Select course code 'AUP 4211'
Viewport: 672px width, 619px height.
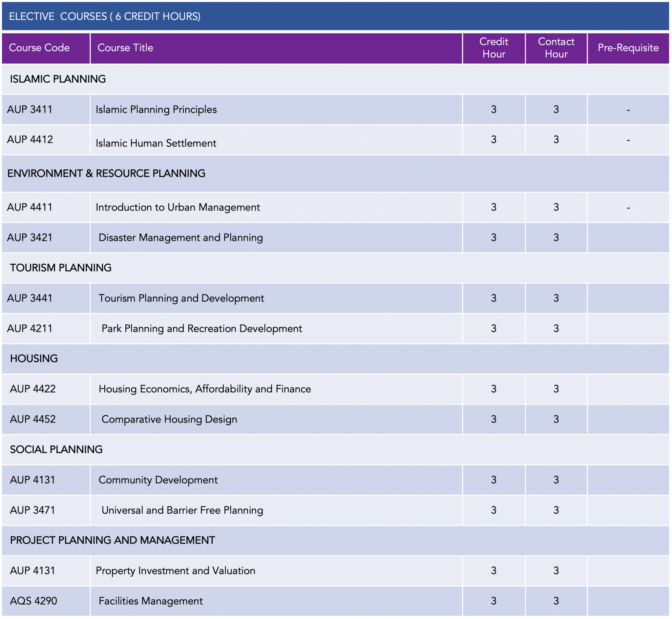click(x=30, y=329)
